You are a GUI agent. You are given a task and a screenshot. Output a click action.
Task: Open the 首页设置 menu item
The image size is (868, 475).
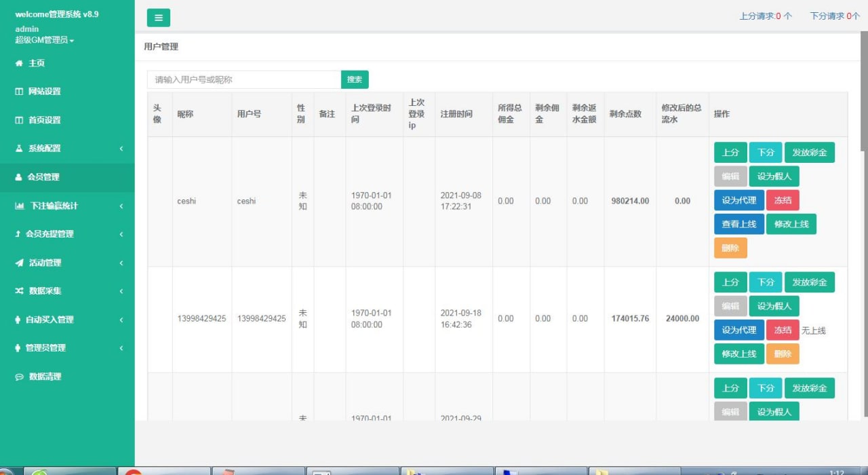click(44, 120)
